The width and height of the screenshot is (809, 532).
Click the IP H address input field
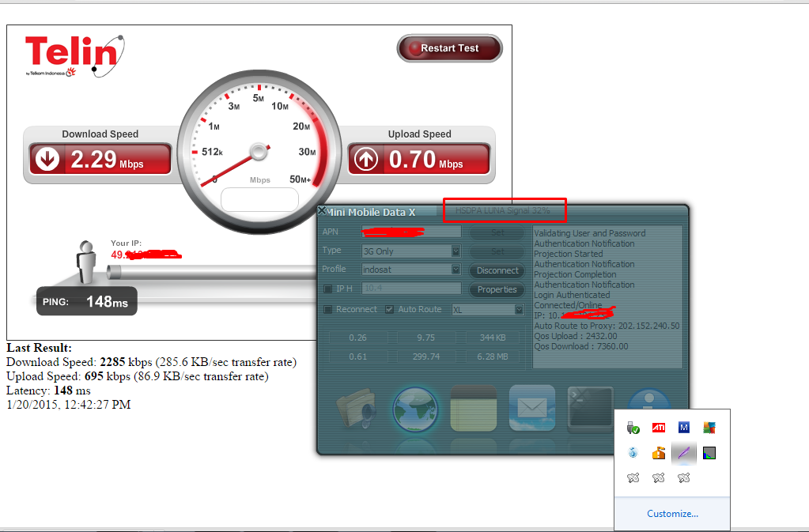coord(411,289)
